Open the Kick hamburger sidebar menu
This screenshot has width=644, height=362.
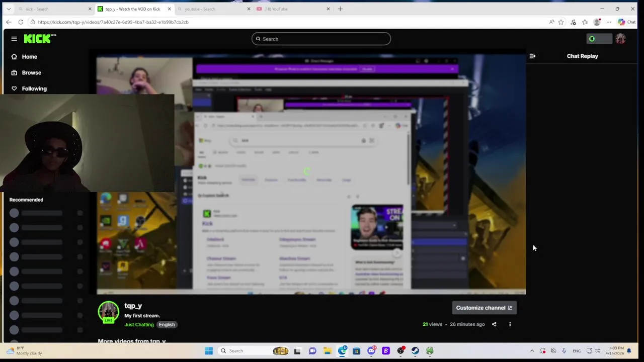pyautogui.click(x=14, y=39)
